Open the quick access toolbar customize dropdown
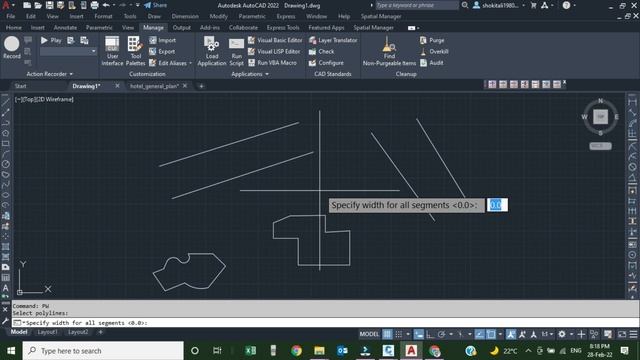Viewport: 640px width, 360px height. (x=138, y=5)
